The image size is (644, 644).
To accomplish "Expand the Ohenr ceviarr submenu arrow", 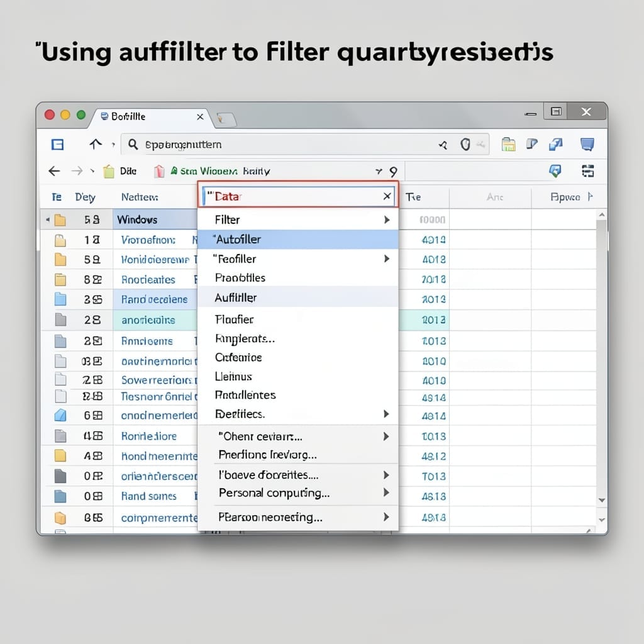I will click(386, 436).
